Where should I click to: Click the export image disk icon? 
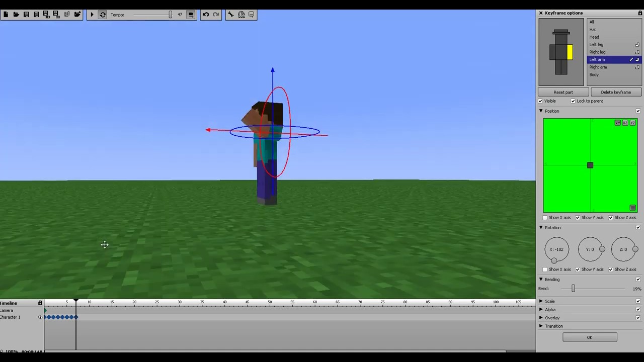coord(56,15)
